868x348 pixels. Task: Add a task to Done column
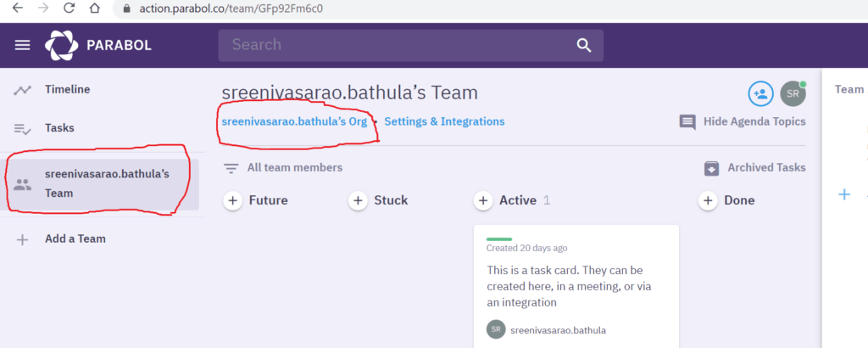[708, 200]
